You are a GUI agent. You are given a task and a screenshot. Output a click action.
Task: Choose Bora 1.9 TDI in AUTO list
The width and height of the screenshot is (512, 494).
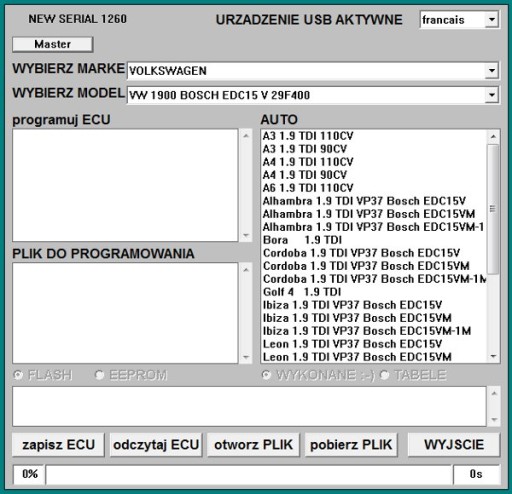tap(303, 240)
